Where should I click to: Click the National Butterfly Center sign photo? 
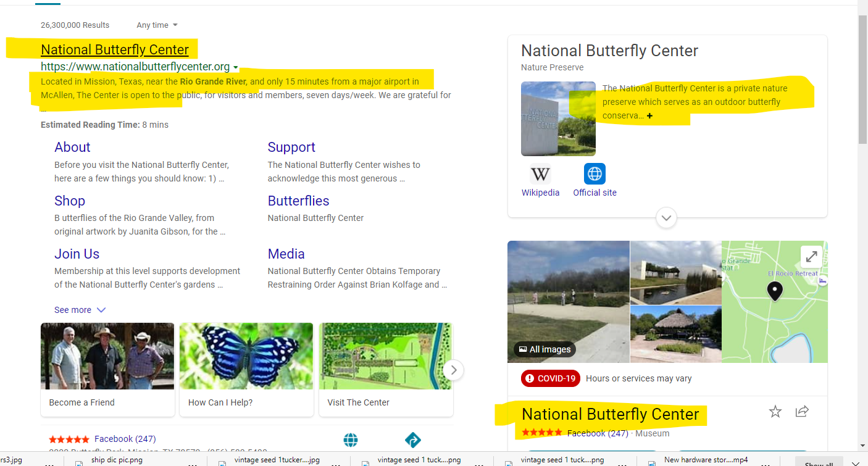(558, 119)
